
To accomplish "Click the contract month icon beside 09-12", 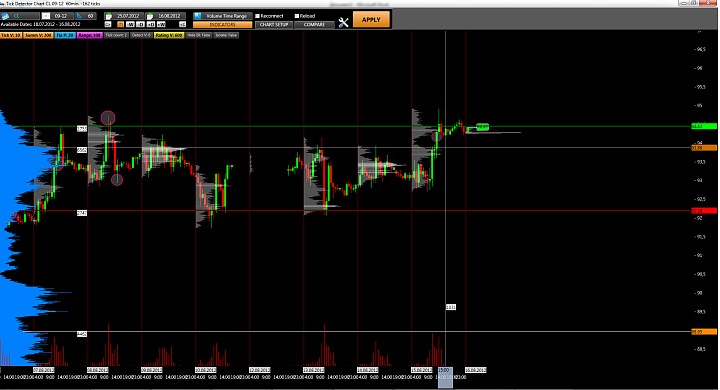I will click(46, 16).
